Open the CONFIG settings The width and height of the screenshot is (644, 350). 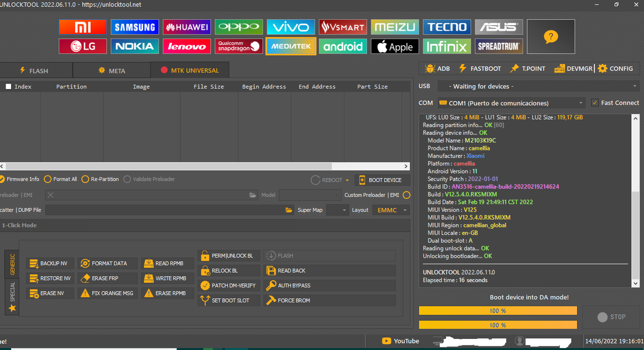click(x=616, y=68)
